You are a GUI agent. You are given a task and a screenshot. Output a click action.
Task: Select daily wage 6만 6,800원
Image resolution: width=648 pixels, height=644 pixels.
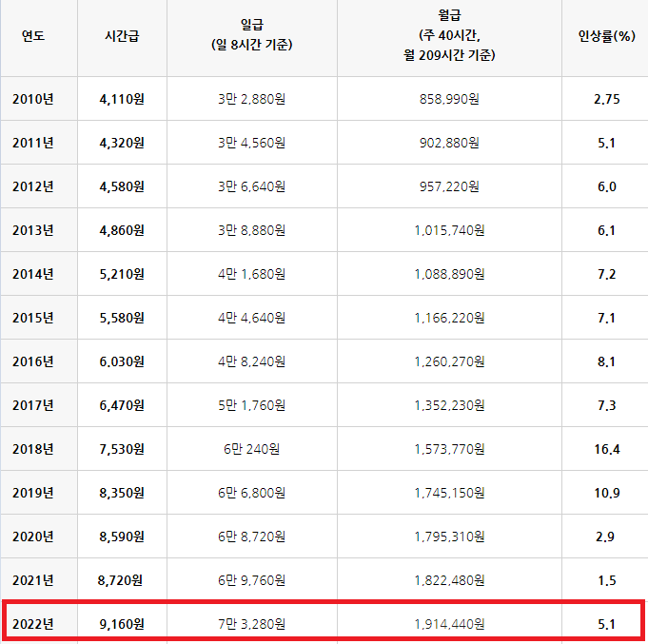click(x=251, y=493)
